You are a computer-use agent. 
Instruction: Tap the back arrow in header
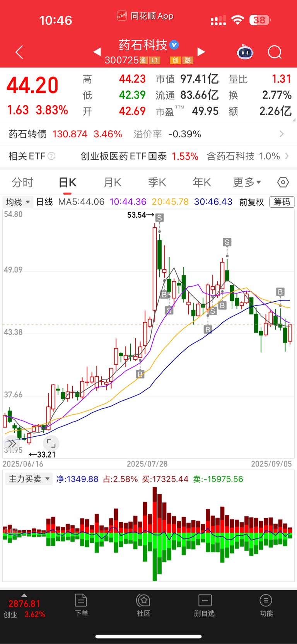click(x=19, y=52)
